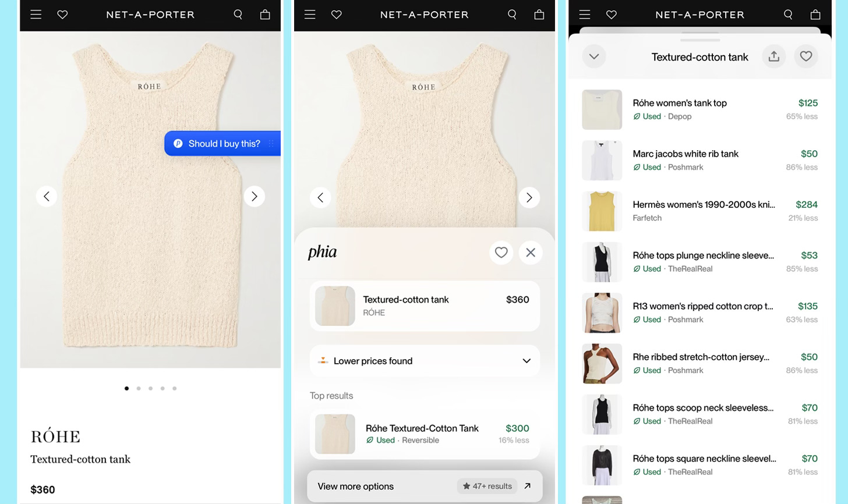Click the $360 price on the left screen

[43, 489]
